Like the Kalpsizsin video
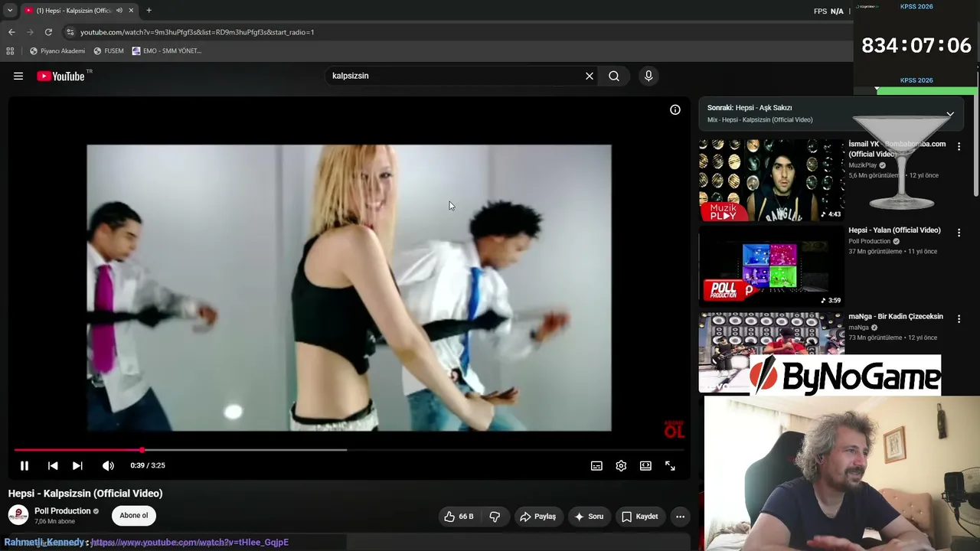The image size is (980, 551). pos(459,517)
